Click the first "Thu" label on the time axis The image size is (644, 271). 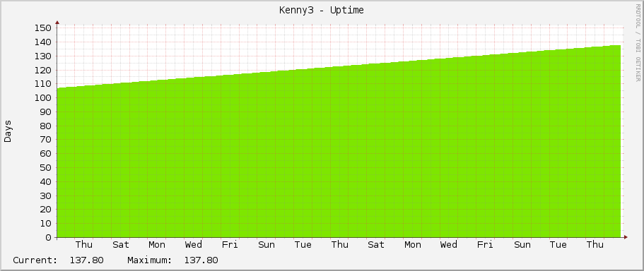click(84, 245)
